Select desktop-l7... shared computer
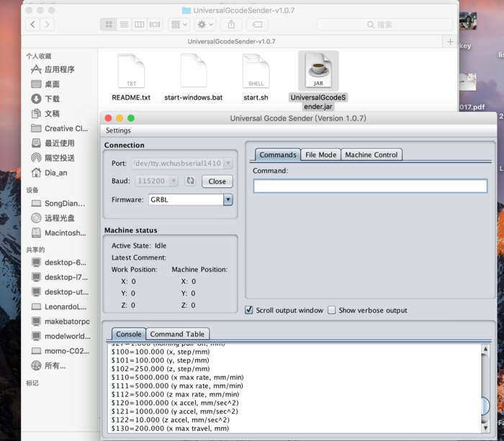The image size is (504, 441). click(x=60, y=277)
